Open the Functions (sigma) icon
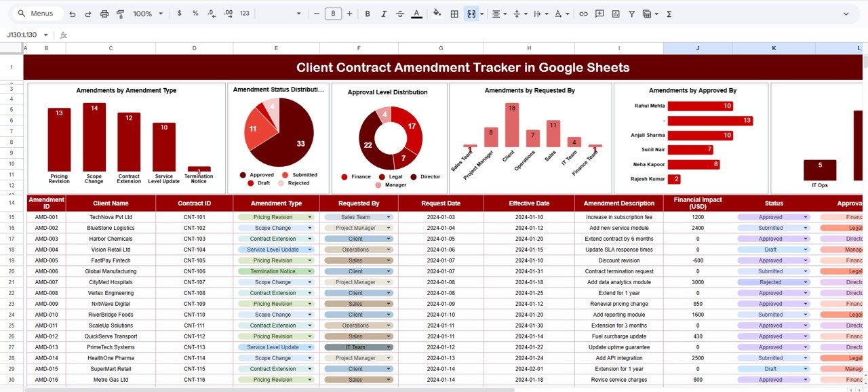868x392 pixels. [669, 13]
